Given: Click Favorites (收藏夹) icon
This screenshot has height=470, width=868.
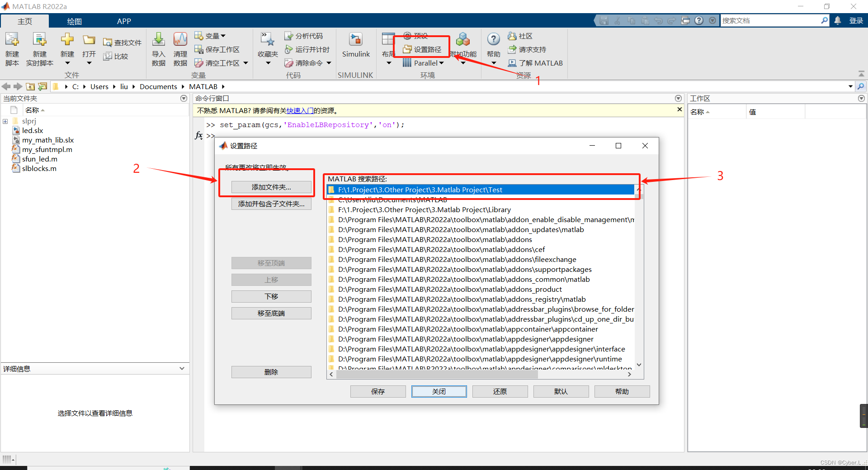Looking at the screenshot, I should pos(268,40).
